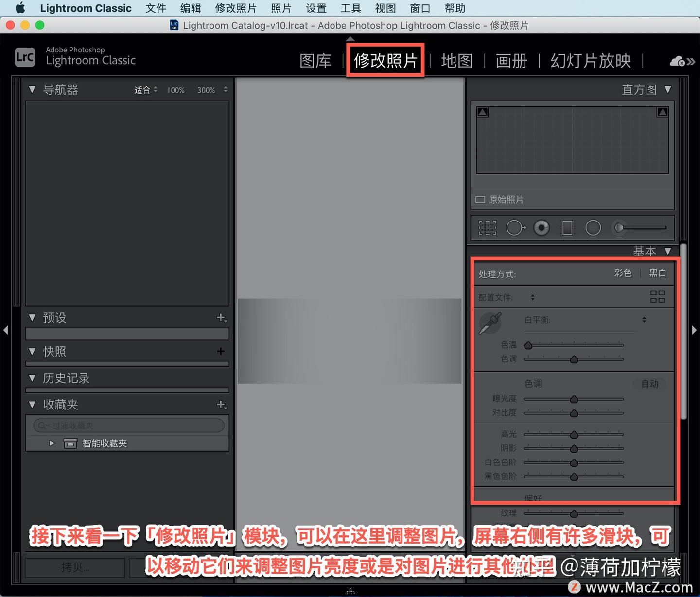Expand the Smart Collections (智能收藏夹) tree
The image size is (700, 597).
point(52,443)
